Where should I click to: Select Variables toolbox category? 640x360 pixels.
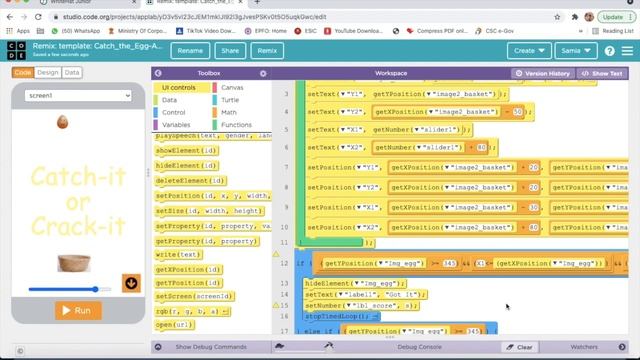[176, 125]
